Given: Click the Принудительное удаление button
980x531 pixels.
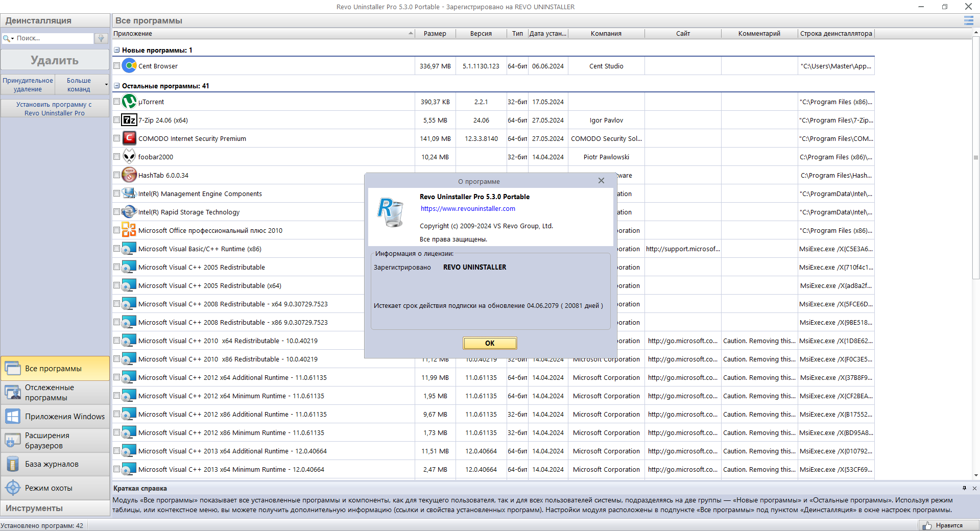Looking at the screenshot, I should [28, 85].
